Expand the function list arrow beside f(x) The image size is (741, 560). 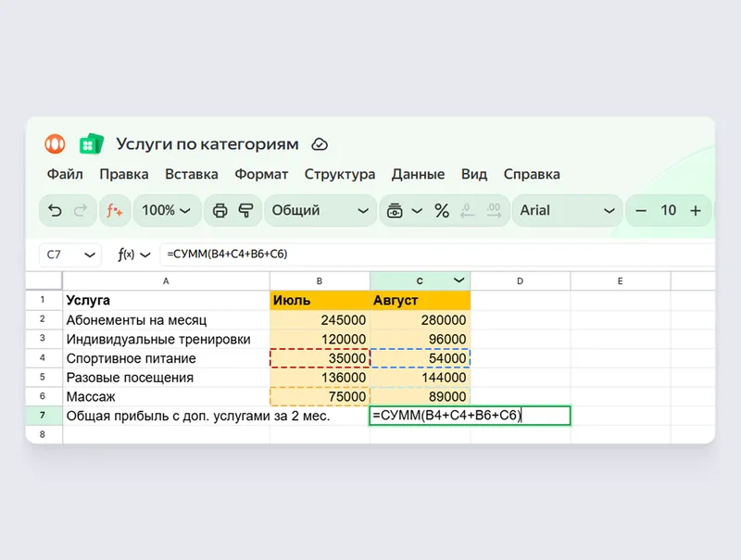click(145, 255)
